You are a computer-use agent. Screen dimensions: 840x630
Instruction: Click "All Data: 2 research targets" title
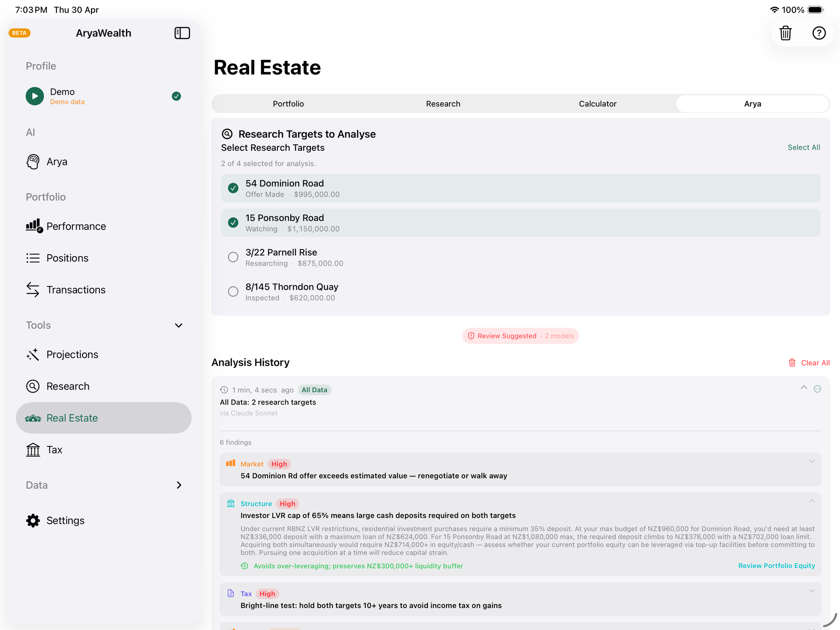(x=268, y=402)
